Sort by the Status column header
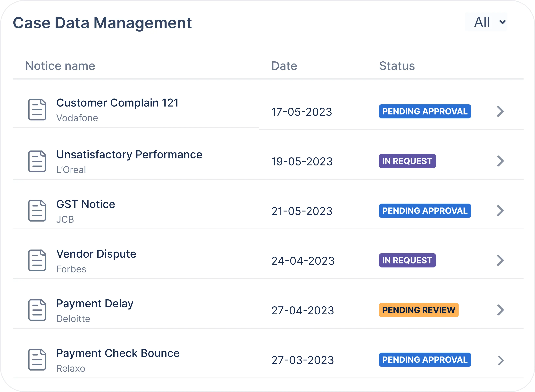 pyautogui.click(x=397, y=66)
